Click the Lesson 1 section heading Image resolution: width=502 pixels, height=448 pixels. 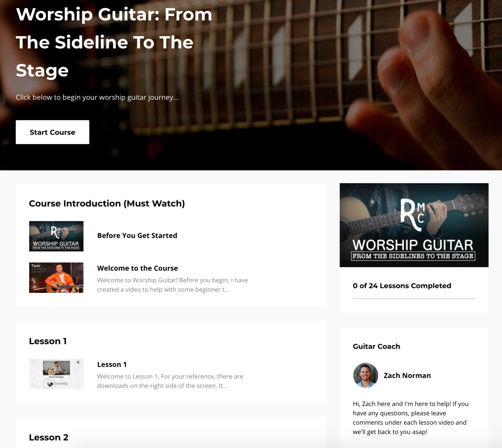click(48, 341)
